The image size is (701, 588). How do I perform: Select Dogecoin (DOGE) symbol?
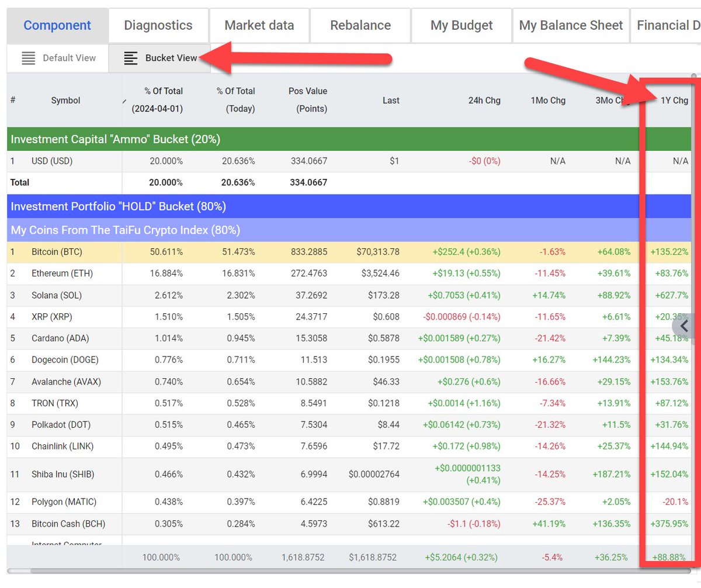[65, 360]
